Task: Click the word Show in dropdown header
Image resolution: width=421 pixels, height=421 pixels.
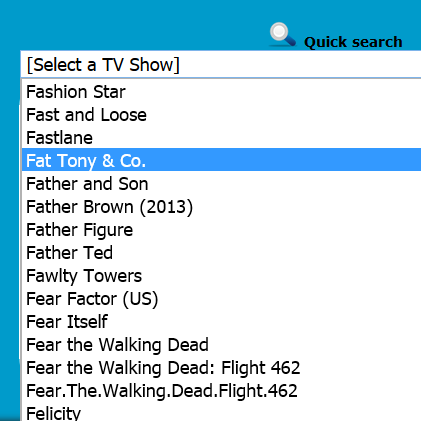Action: coord(151,65)
